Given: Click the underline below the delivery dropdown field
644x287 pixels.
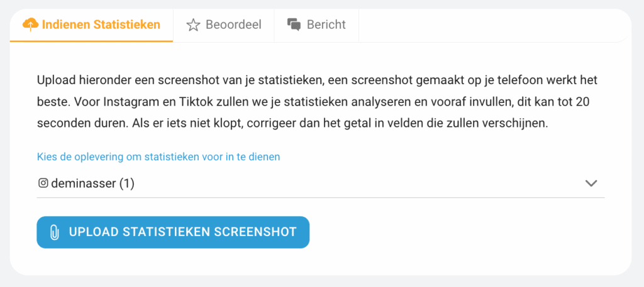Looking at the screenshot, I should coord(320,198).
